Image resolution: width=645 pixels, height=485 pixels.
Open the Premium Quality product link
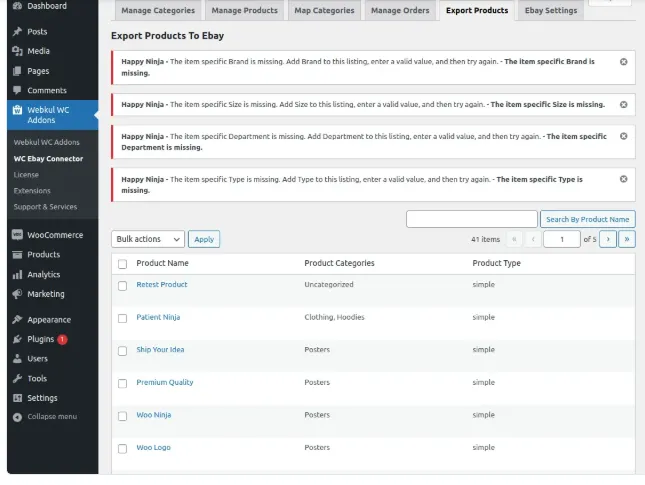165,382
